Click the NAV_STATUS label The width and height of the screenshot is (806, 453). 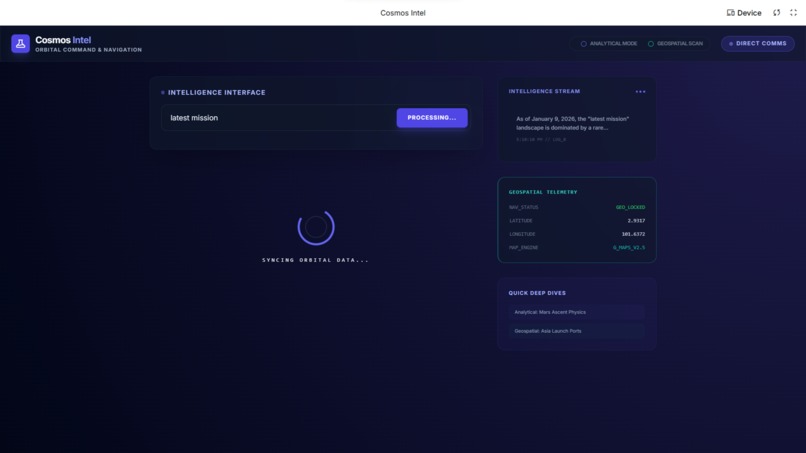pos(523,207)
